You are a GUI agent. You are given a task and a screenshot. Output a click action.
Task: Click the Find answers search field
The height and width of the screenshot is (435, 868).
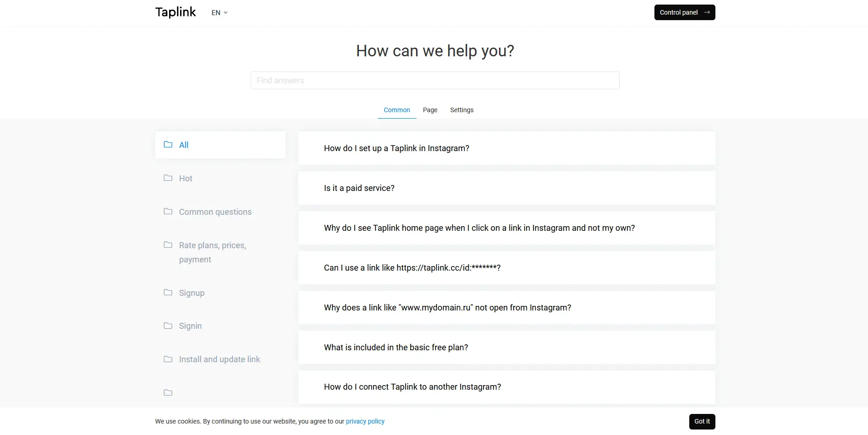[x=435, y=81]
